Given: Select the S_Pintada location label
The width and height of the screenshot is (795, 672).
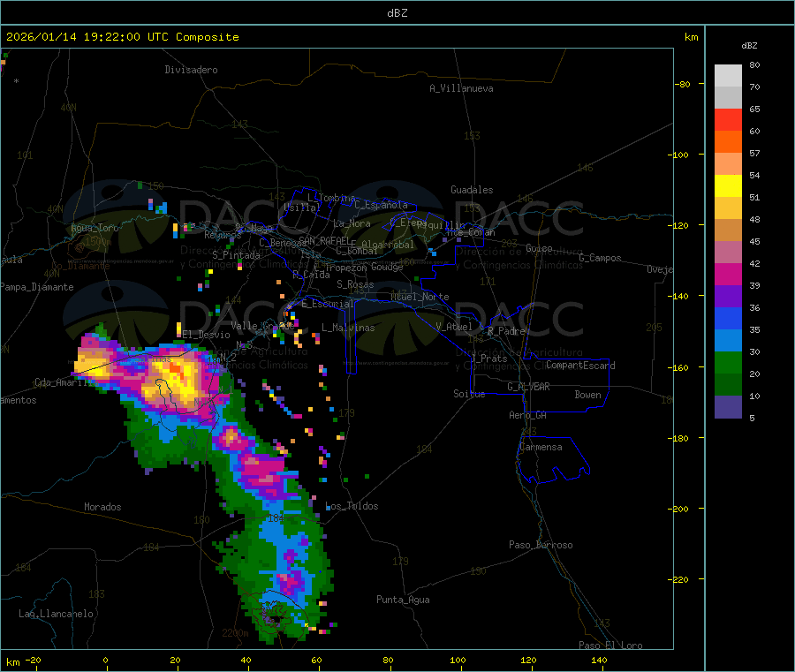Looking at the screenshot, I should tap(236, 255).
